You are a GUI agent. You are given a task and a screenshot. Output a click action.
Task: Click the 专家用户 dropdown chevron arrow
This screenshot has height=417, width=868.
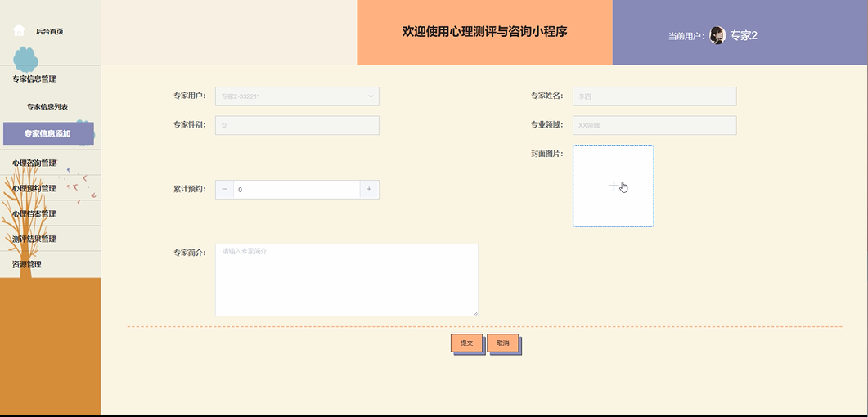[x=371, y=96]
